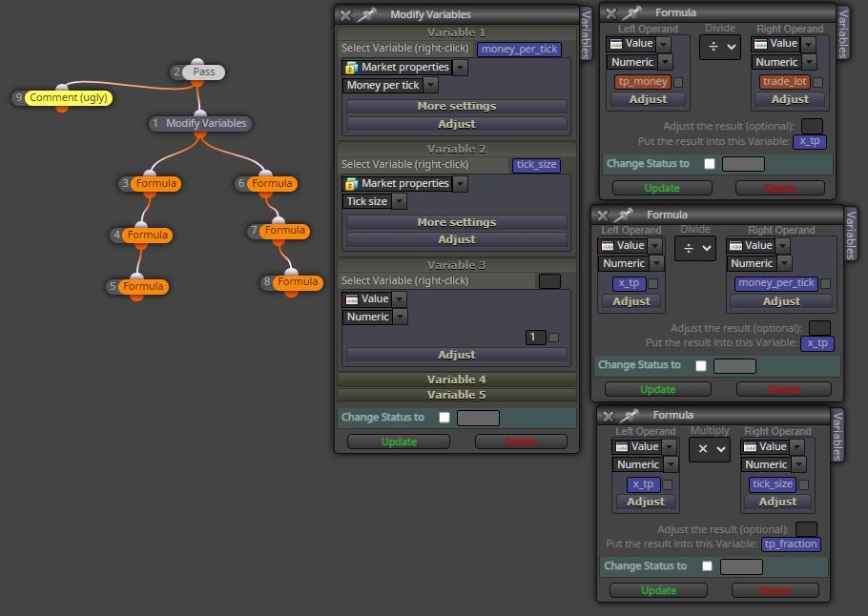Viewport: 868px width, 616px height.
Task: Click Delete in Modify Variables panel
Action: [x=521, y=441]
